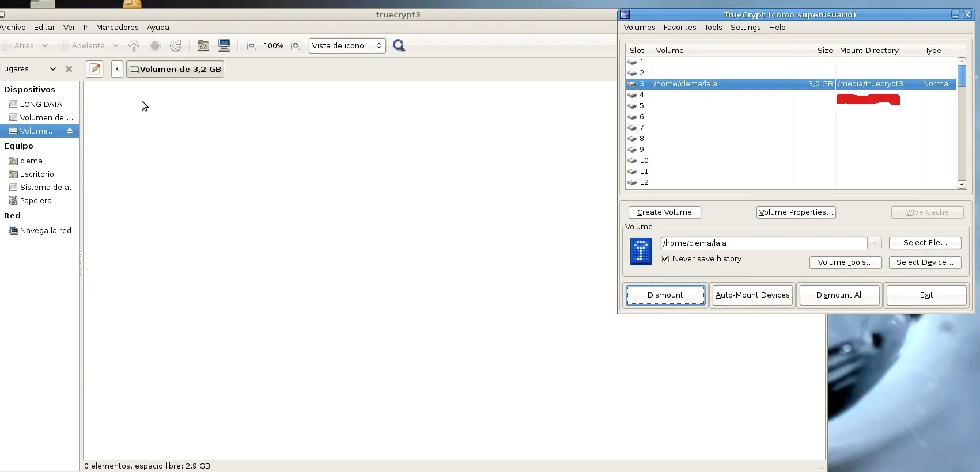The width and height of the screenshot is (980, 472).
Task: Click the TrueCrypt list scrollbar thumb
Action: [x=962, y=76]
